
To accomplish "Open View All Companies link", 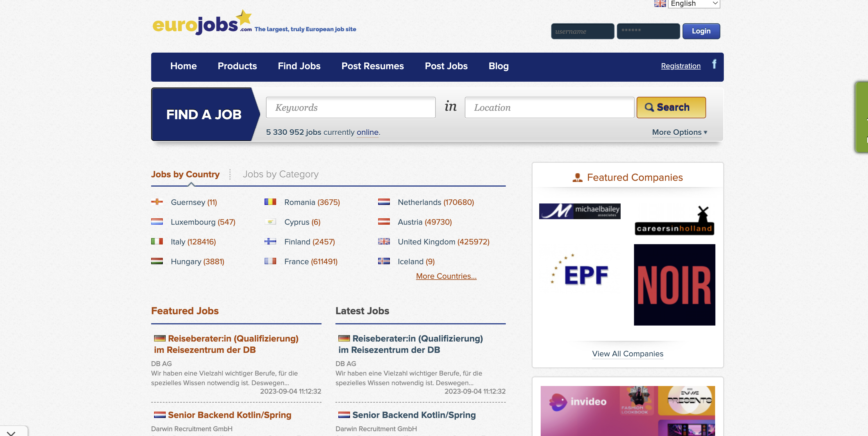I will pyautogui.click(x=627, y=354).
